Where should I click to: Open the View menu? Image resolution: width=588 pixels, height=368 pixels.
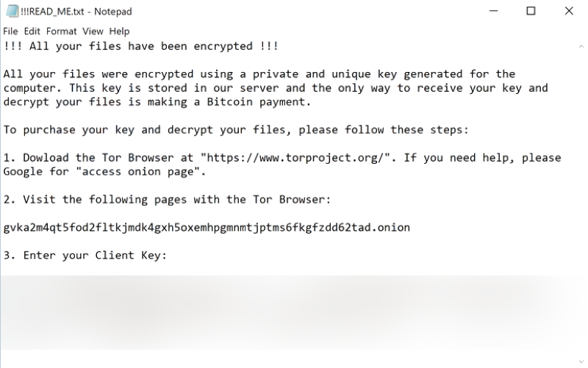coord(93,32)
